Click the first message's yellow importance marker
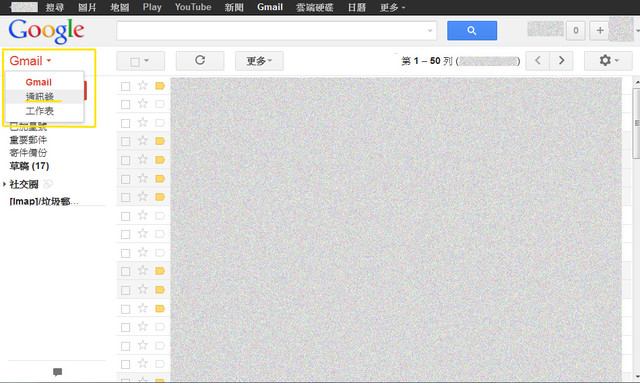 click(160, 86)
